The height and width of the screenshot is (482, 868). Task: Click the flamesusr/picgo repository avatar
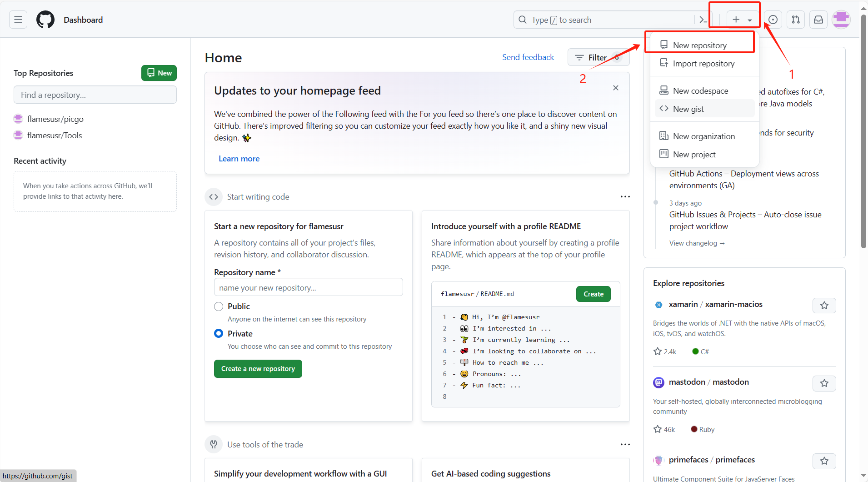pos(18,119)
